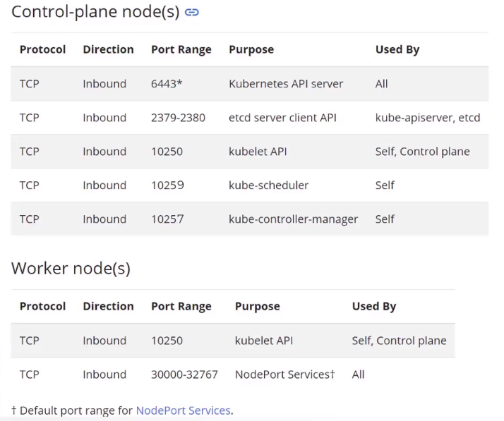Click Used By header in Worker table
The image size is (504, 421).
pos(374,306)
